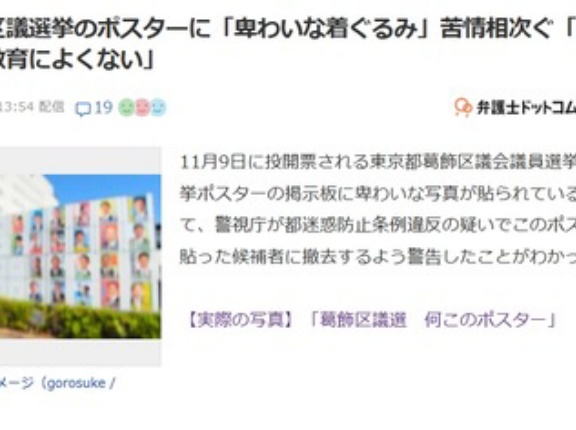This screenshot has height=430, width=576.
Task: Click the article line starting 11月9日に投開票
Action: pyautogui.click(x=378, y=162)
